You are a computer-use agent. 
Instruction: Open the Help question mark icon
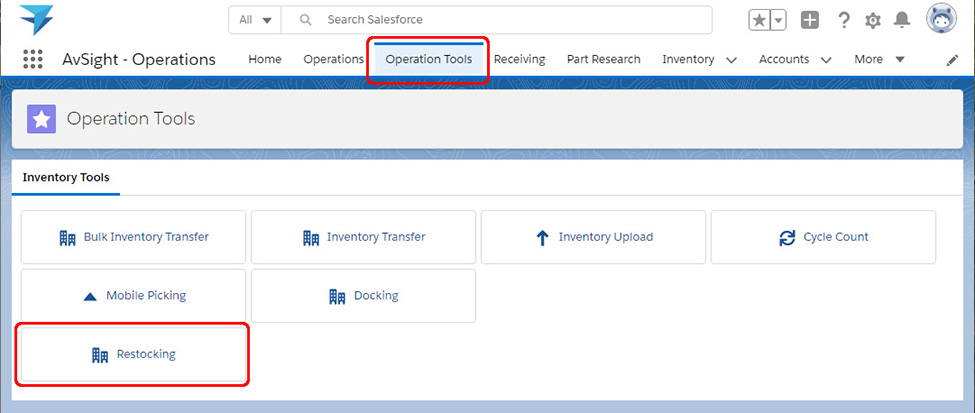pos(844,20)
